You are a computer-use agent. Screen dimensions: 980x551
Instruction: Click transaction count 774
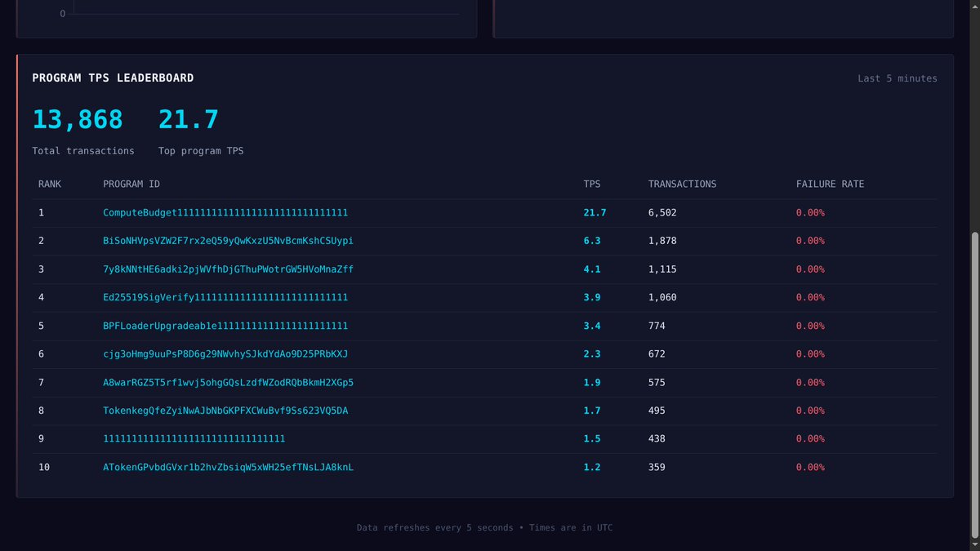(x=657, y=326)
